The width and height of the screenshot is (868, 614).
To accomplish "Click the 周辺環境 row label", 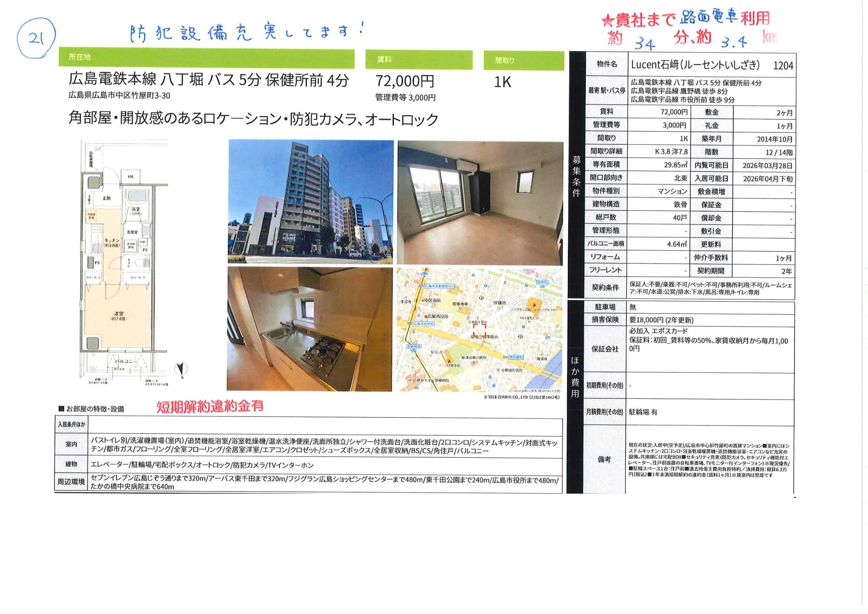I will (71, 482).
